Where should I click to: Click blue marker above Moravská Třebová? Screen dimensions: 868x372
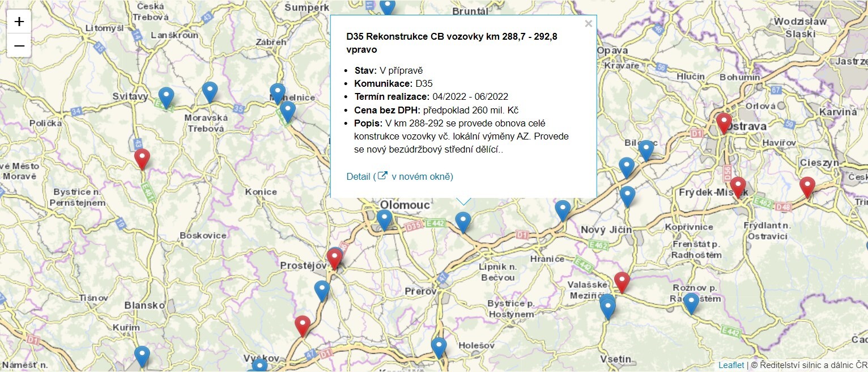pos(210,92)
